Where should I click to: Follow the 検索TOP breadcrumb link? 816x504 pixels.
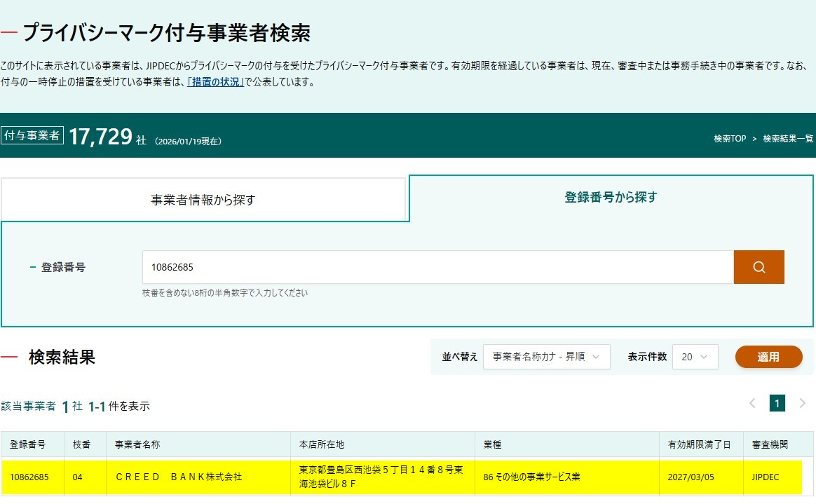tap(730, 138)
